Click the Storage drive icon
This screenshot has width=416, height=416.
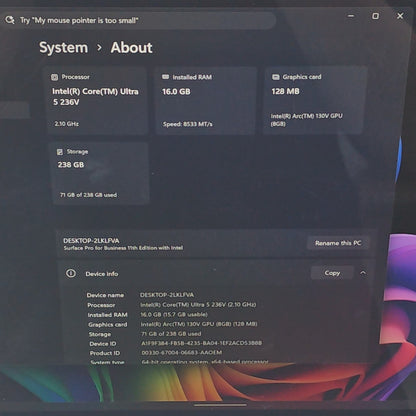click(x=60, y=152)
